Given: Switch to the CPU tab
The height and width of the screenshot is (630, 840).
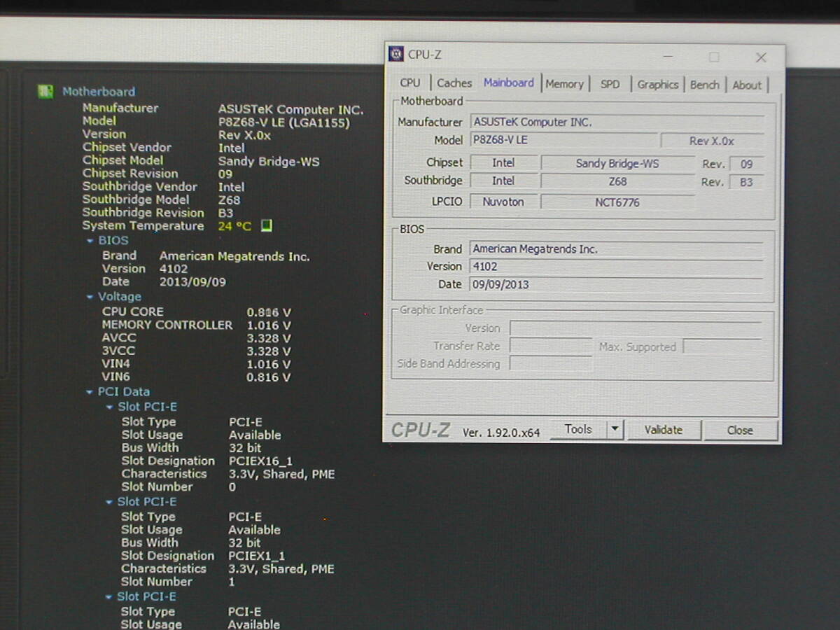Looking at the screenshot, I should tap(410, 83).
